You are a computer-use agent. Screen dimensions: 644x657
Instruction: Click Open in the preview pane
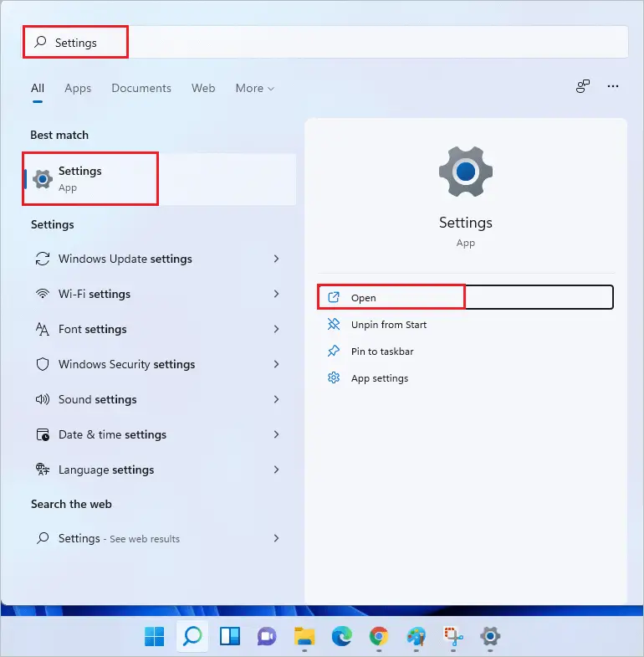point(465,297)
